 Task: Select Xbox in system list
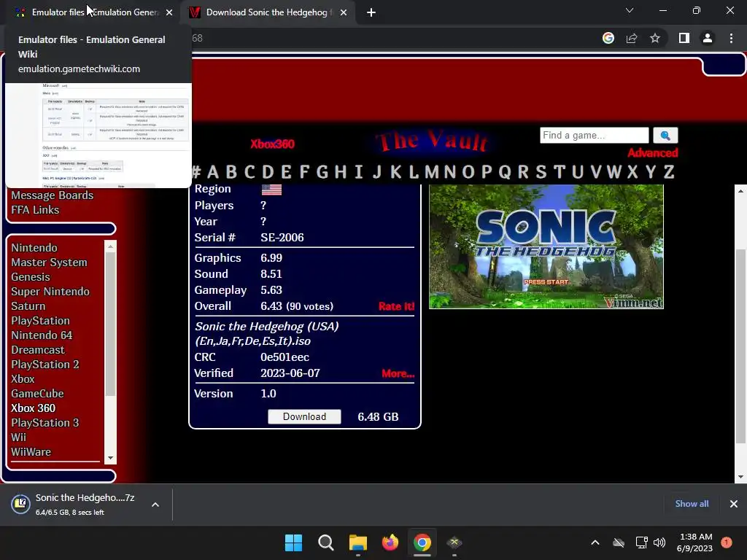23,379
